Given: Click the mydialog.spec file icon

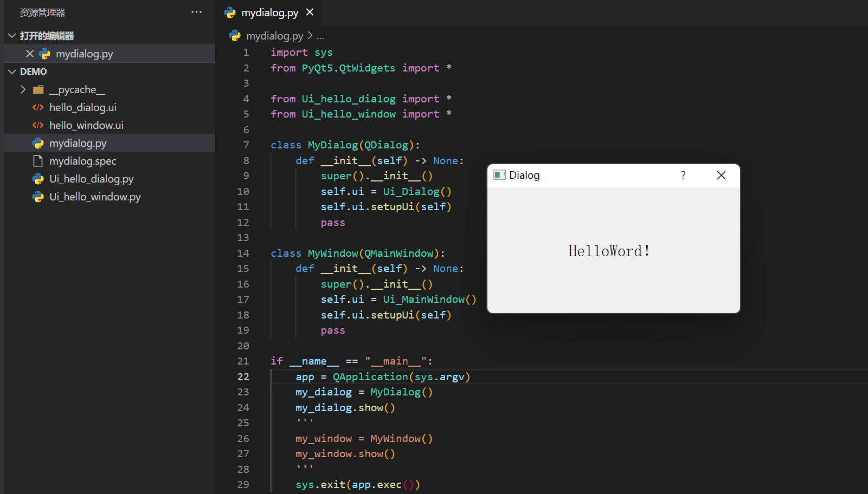Looking at the screenshot, I should point(38,161).
